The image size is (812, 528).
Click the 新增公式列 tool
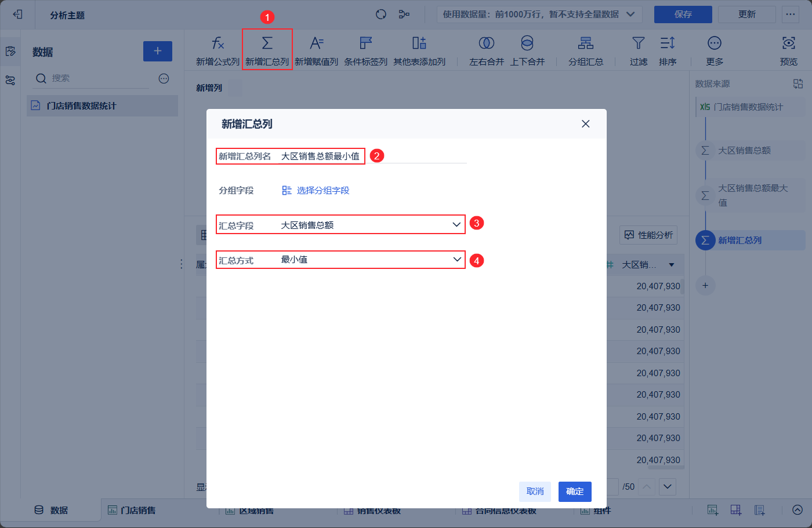(217, 50)
